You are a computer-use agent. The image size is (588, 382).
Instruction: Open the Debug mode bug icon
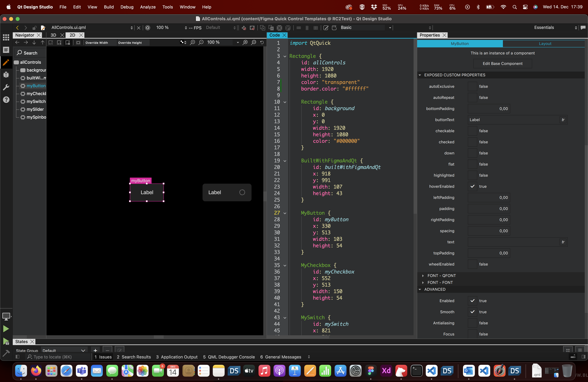click(6, 75)
